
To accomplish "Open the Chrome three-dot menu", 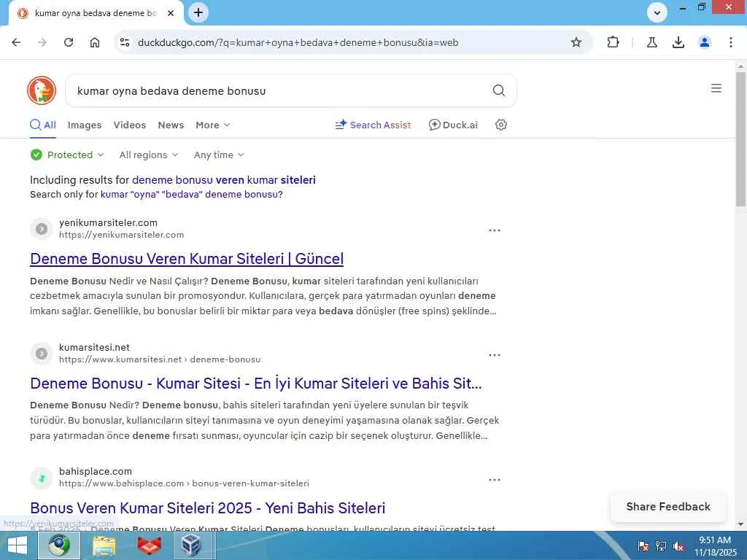I will (730, 42).
